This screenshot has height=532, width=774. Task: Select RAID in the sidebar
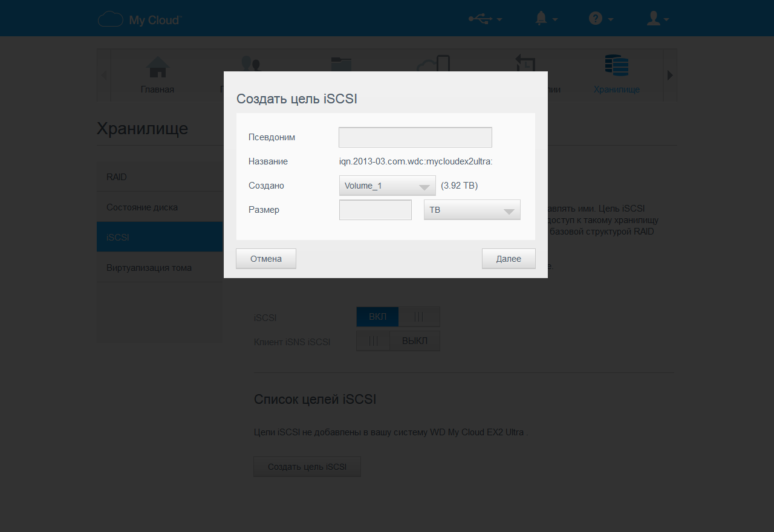click(160, 177)
